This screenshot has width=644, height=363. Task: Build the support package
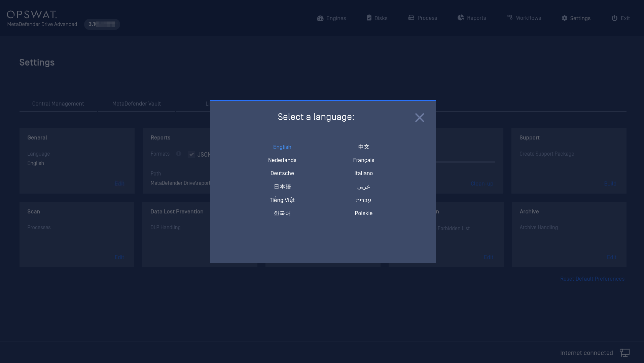(x=610, y=184)
